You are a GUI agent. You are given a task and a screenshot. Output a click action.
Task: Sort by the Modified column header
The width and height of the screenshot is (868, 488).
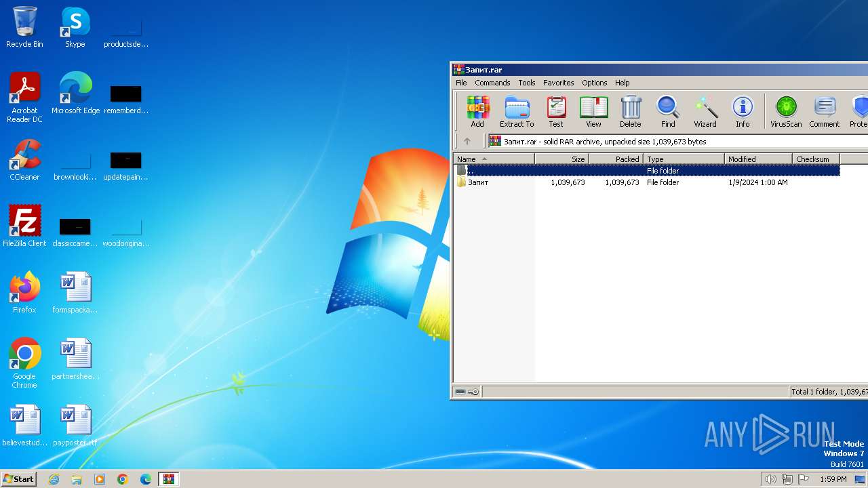(x=758, y=159)
